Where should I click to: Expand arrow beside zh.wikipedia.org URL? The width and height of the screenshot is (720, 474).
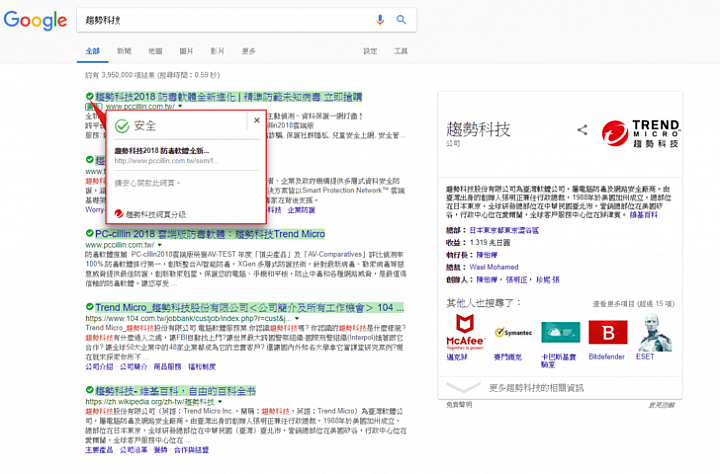(x=220, y=402)
